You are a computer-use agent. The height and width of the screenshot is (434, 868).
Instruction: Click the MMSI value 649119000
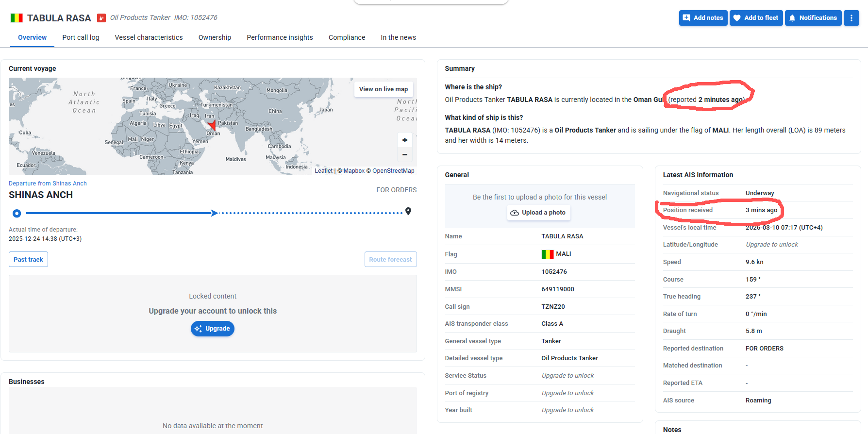tap(558, 289)
